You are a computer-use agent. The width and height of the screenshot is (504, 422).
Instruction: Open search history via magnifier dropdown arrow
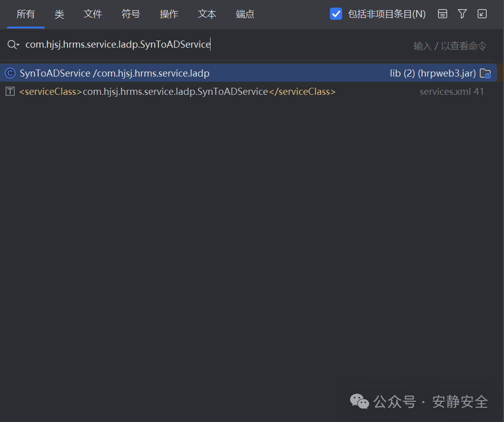pyautogui.click(x=16, y=45)
